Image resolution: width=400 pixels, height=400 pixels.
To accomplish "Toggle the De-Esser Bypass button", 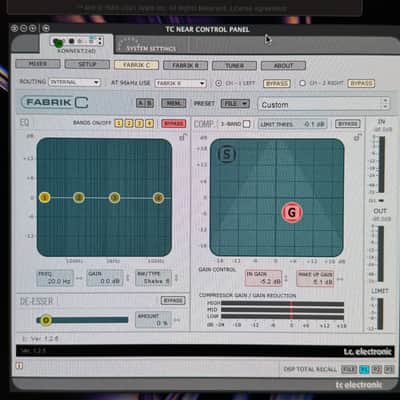I will pos(173,300).
